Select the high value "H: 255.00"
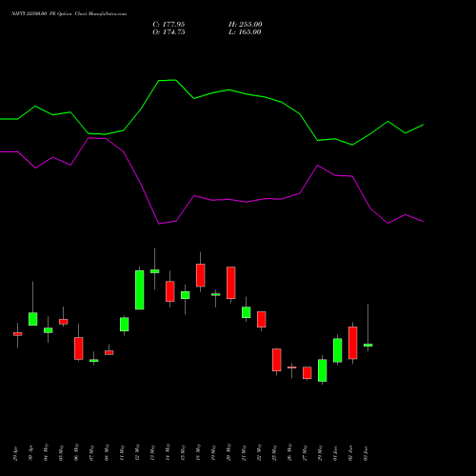This screenshot has height=476, width=476. 246,25
